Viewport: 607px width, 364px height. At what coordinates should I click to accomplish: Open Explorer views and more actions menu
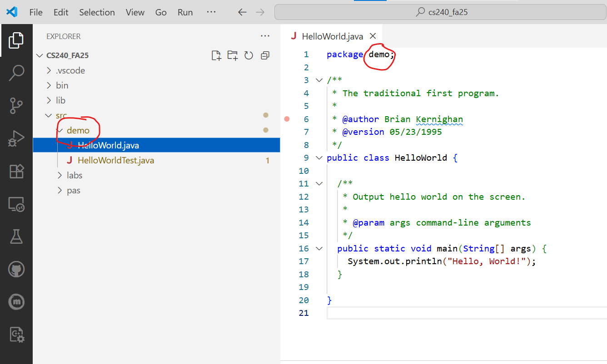point(265,36)
